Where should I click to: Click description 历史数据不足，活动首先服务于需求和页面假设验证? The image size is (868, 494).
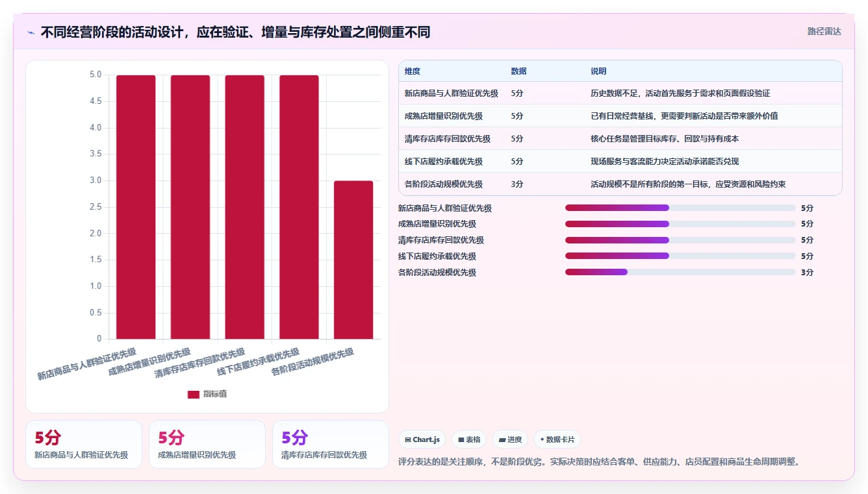pos(680,93)
